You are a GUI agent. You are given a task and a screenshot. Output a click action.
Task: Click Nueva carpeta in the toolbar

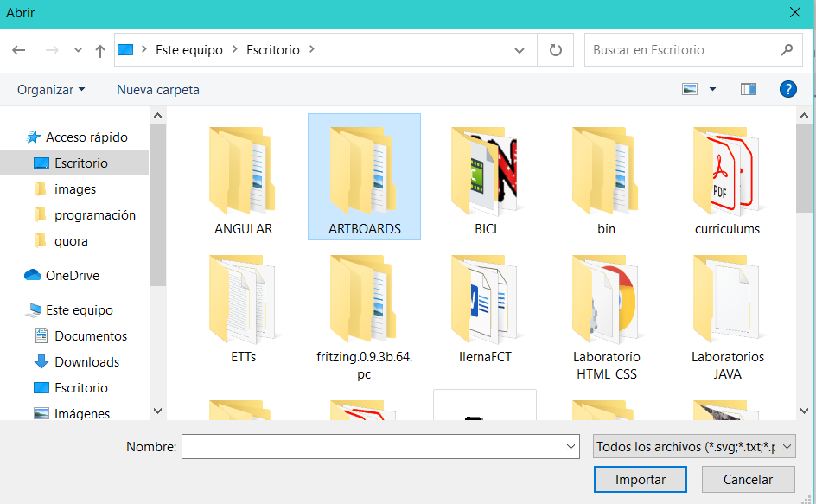(x=158, y=89)
